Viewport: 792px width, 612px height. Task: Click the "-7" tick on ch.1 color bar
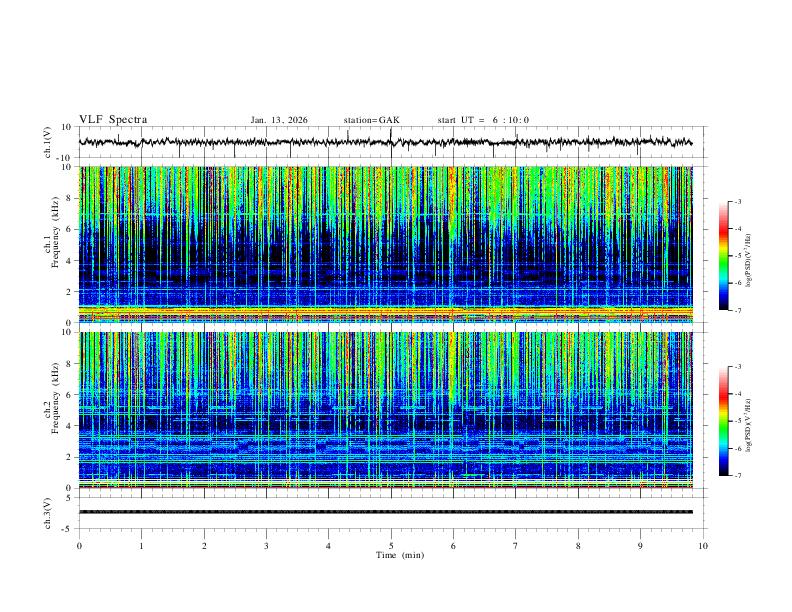pos(737,310)
